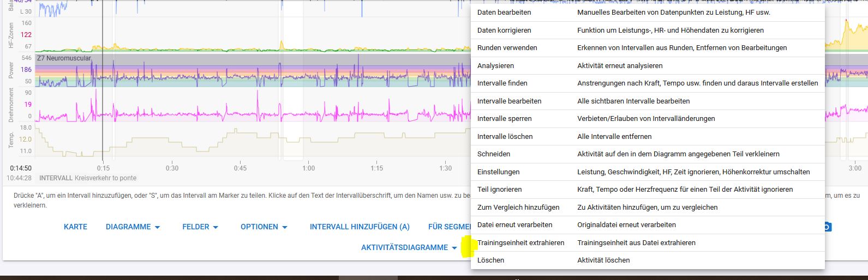Click the Power axis label
The width and height of the screenshot is (868, 280).
point(11,70)
